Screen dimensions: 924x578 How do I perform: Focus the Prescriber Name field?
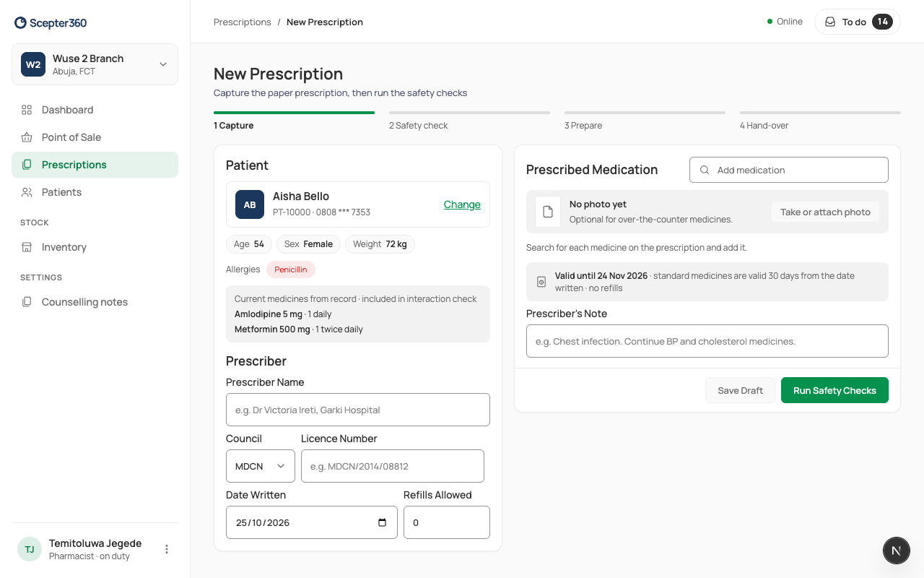tap(358, 410)
